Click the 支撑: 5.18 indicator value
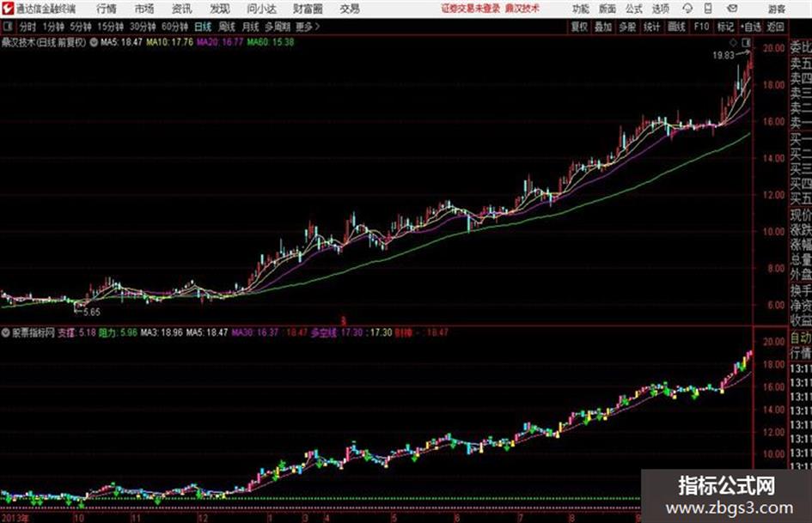812x523 pixels. pyautogui.click(x=76, y=333)
